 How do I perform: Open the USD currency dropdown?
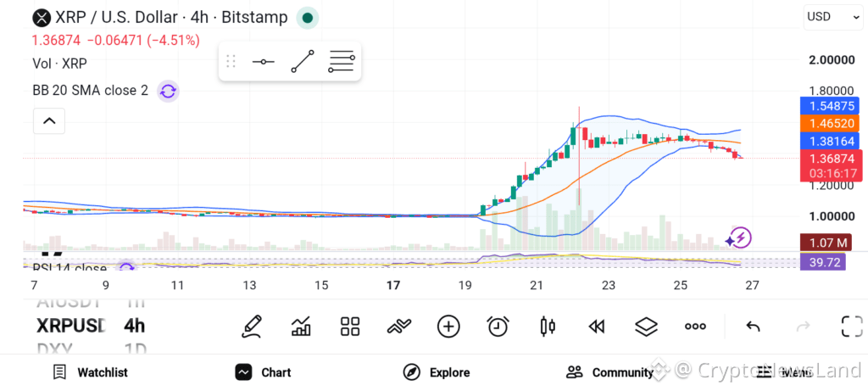pyautogui.click(x=832, y=17)
